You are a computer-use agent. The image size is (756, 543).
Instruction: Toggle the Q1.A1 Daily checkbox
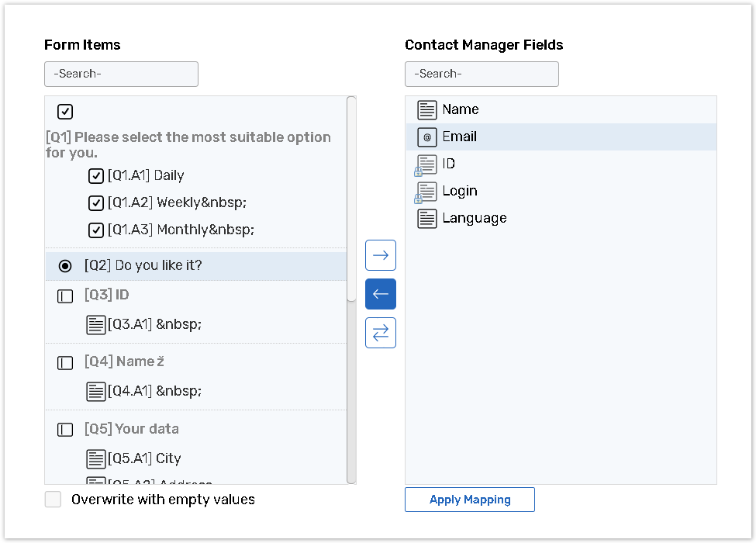[x=96, y=176]
